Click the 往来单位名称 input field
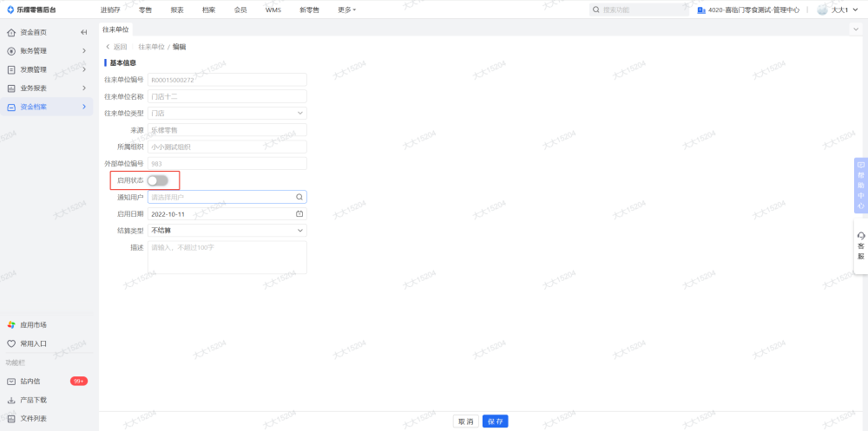The image size is (868, 431). pyautogui.click(x=227, y=97)
